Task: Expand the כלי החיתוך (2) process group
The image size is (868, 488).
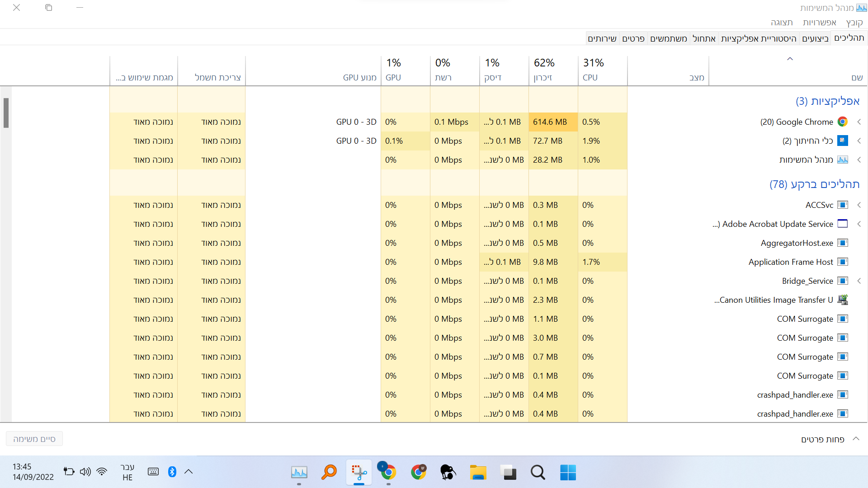Action: [x=859, y=141]
